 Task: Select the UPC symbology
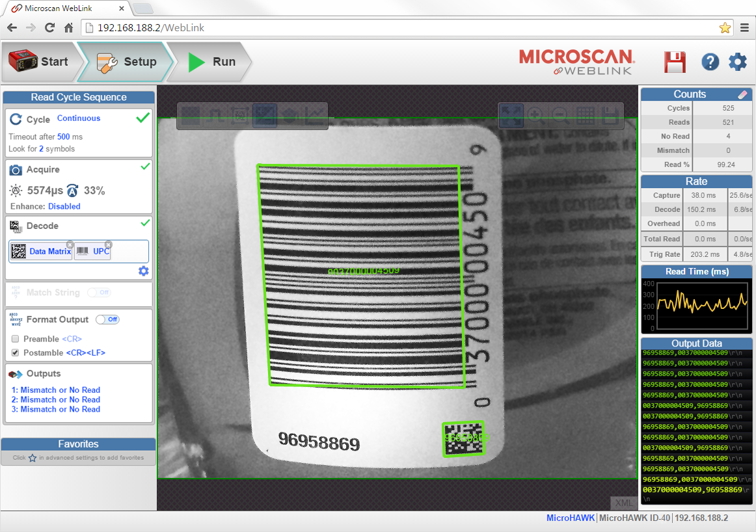point(92,251)
